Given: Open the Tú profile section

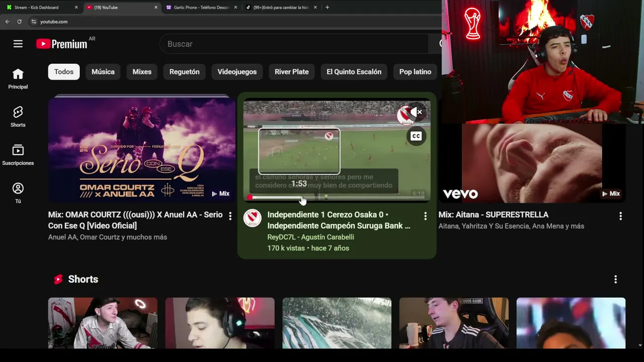Looking at the screenshot, I should (x=18, y=194).
